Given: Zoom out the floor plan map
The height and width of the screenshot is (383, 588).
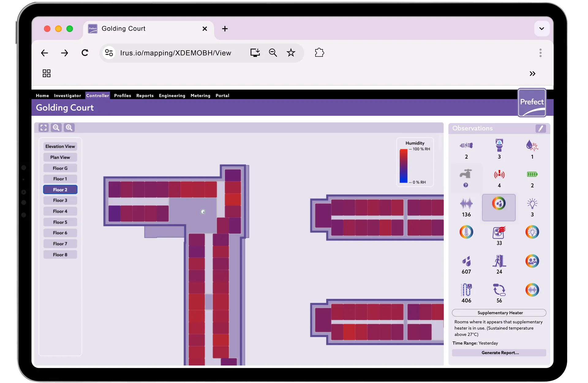Looking at the screenshot, I should pyautogui.click(x=56, y=127).
